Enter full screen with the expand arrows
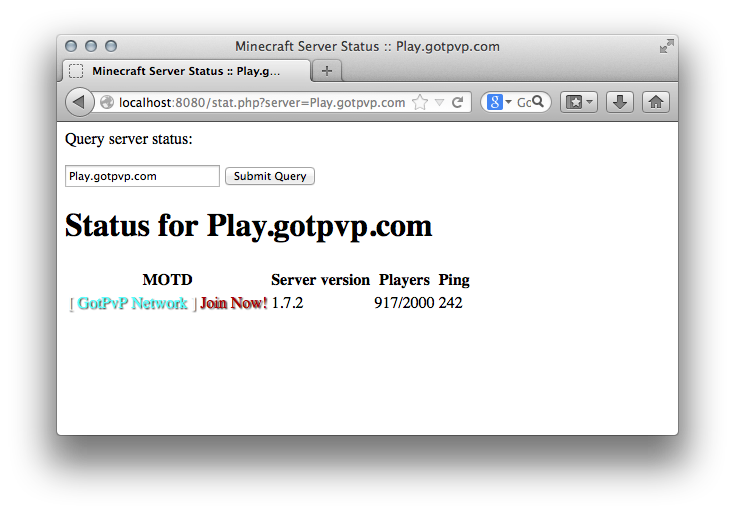The height and width of the screenshot is (514, 735). 667,46
